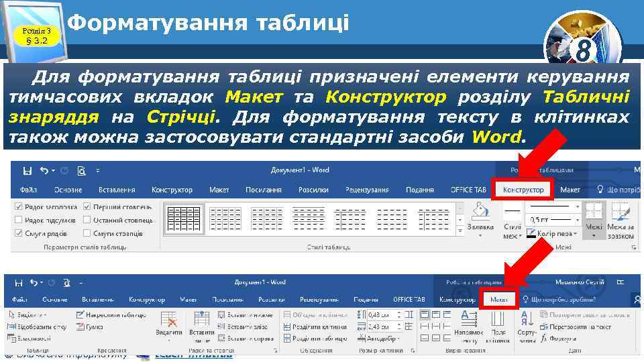The width and height of the screenshot is (644, 362).
Task: Click Що потрібно зробити search box
Action: (559, 300)
